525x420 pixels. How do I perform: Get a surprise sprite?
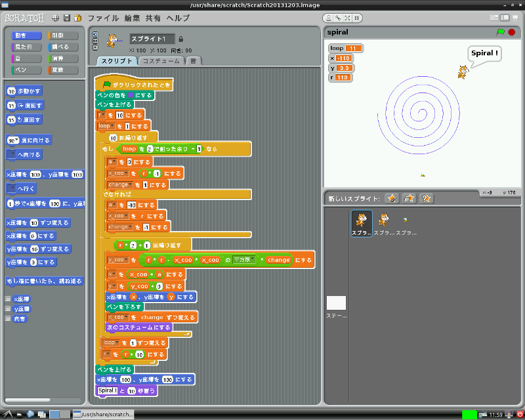[x=426, y=198]
